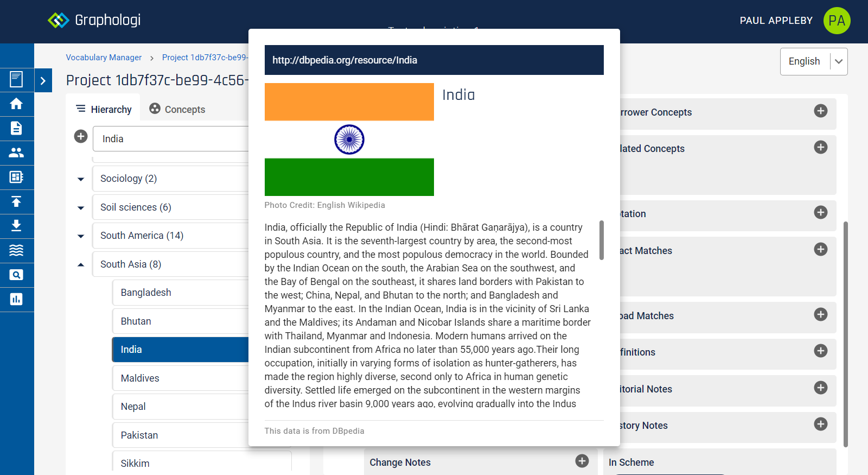
Task: Click the India flag image
Action: (x=349, y=140)
